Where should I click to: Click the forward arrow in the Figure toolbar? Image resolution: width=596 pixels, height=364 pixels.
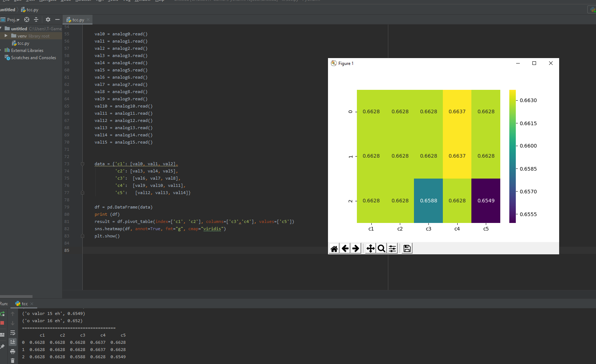pyautogui.click(x=356, y=248)
